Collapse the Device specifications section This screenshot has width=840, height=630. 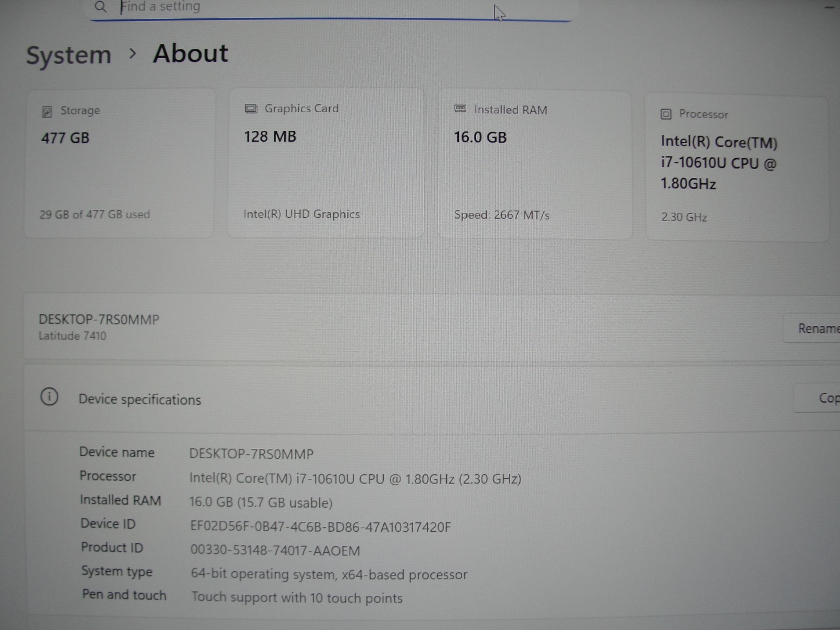click(x=409, y=399)
